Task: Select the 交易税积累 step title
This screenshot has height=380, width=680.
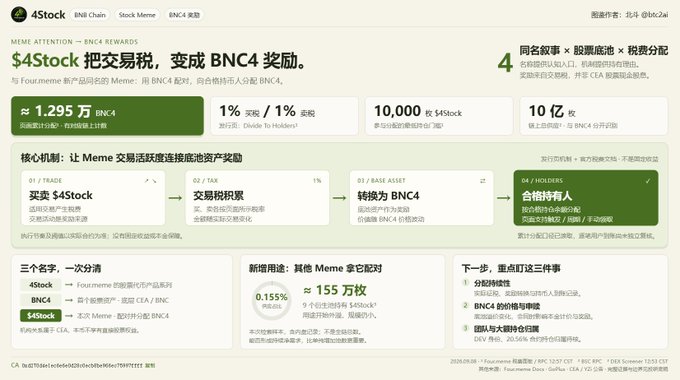Action: pyautogui.click(x=218, y=196)
